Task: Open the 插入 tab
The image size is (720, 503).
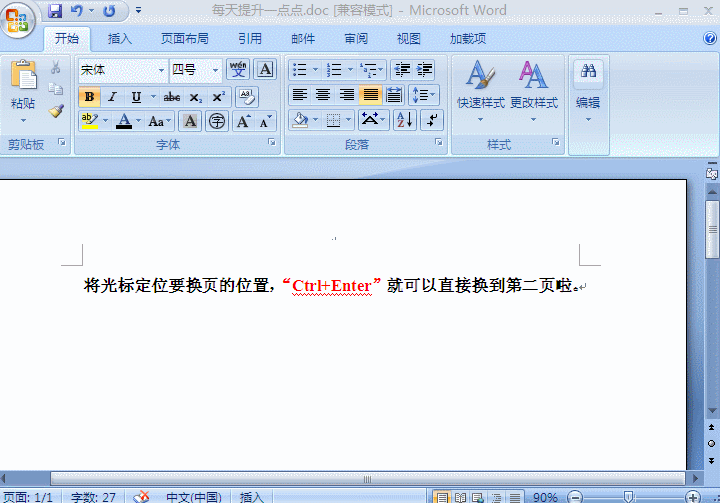Action: tap(119, 39)
